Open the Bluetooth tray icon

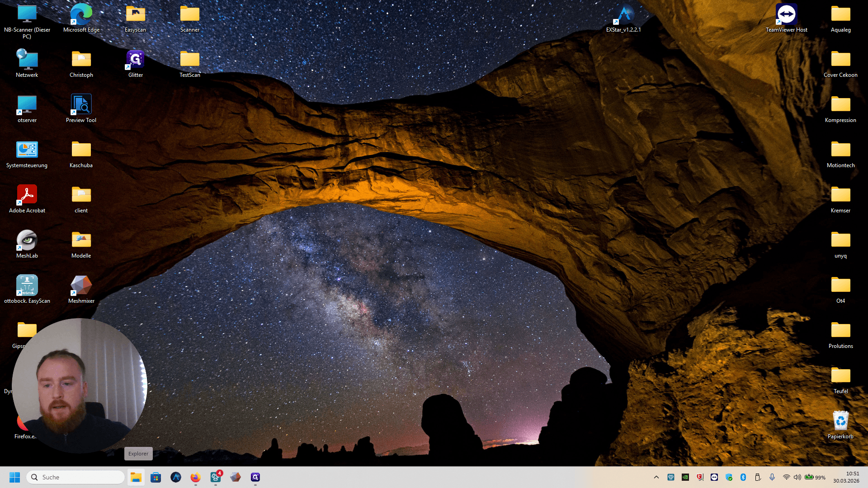743,477
